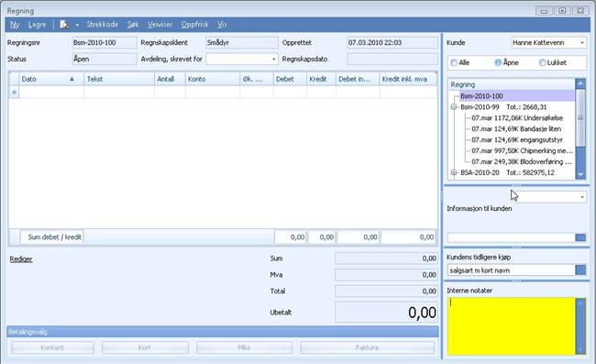Viewport: 596px width, 364px height.
Task: Click the Antall column header
Action: 170,79
